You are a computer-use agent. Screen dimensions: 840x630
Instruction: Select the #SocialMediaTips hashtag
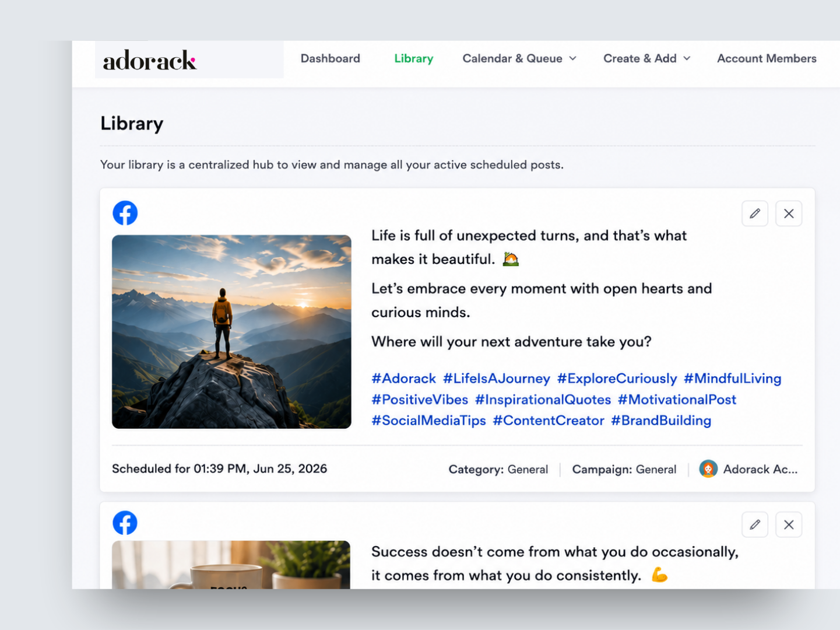tap(428, 421)
